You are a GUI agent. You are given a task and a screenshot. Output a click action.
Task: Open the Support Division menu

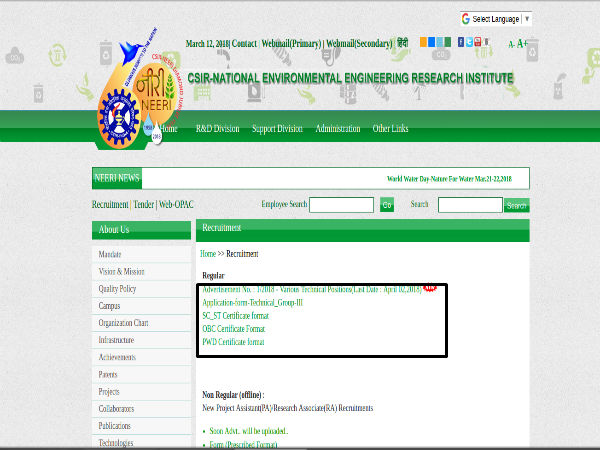click(277, 129)
